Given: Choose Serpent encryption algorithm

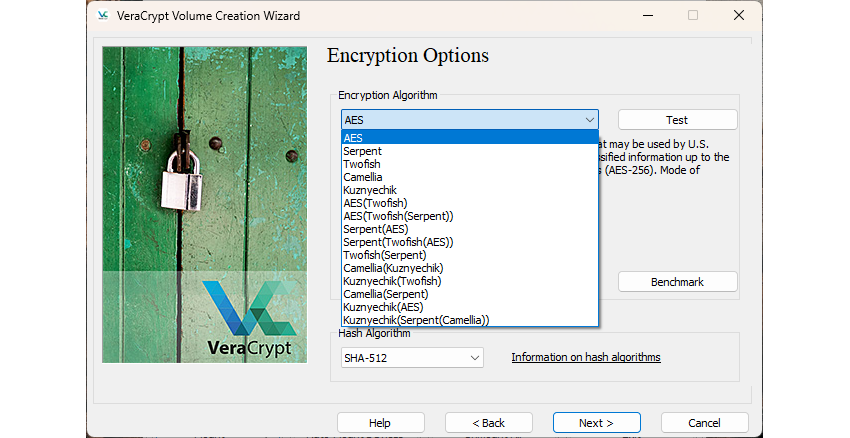Looking at the screenshot, I should [469, 151].
